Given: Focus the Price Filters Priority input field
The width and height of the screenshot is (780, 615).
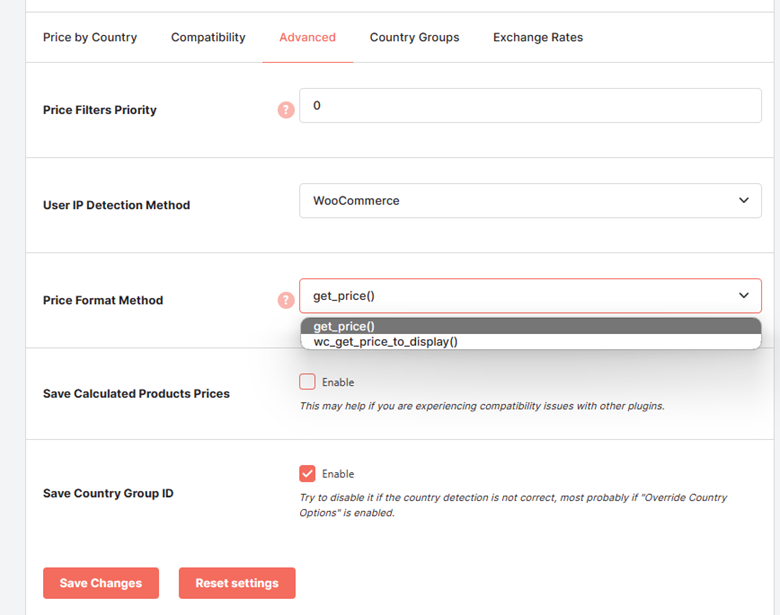Looking at the screenshot, I should [530, 105].
